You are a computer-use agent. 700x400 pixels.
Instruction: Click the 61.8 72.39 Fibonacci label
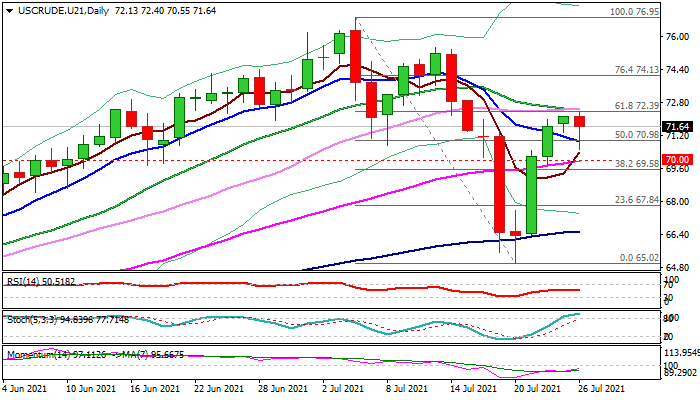[637, 106]
